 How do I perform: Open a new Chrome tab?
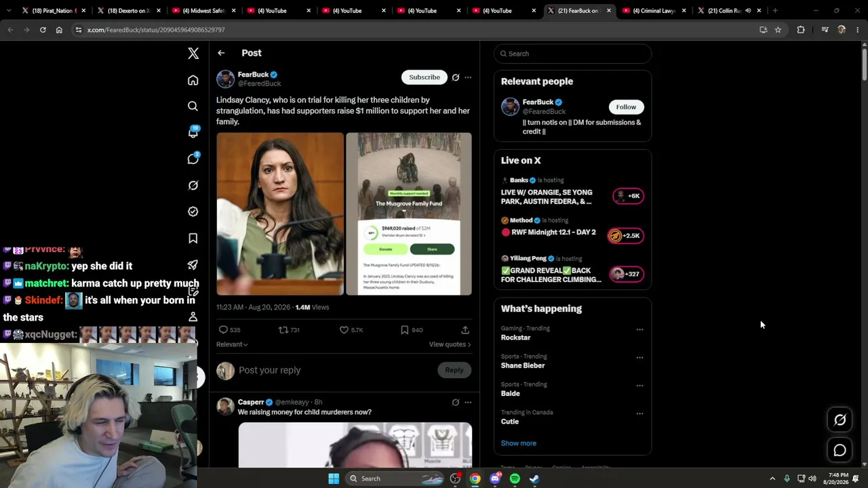pos(775,11)
